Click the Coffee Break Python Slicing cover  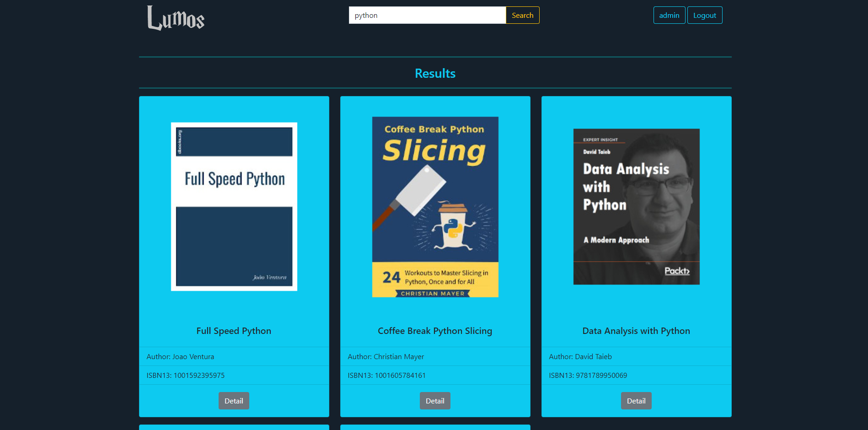pos(435,206)
